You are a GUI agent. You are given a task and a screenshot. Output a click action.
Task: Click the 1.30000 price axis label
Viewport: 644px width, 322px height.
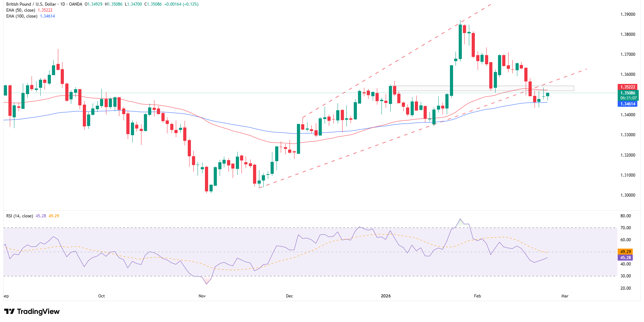click(628, 195)
